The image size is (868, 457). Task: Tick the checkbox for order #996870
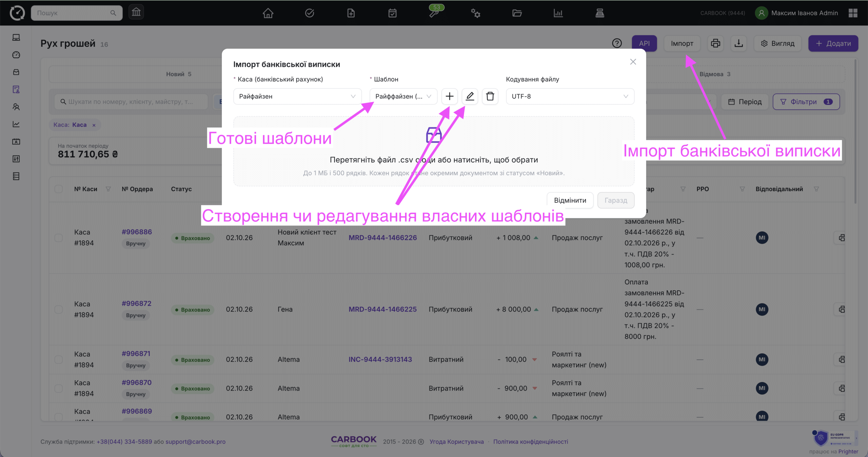(59, 388)
